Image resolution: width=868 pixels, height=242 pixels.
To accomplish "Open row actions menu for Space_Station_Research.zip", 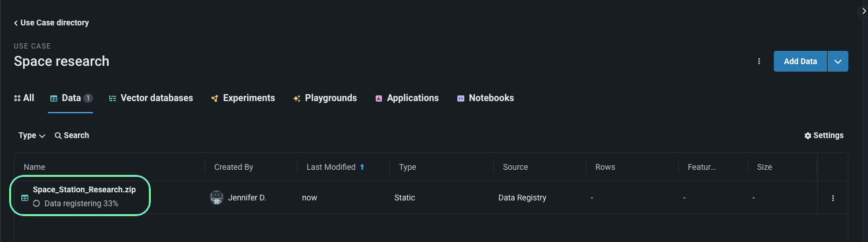I will coord(833,198).
